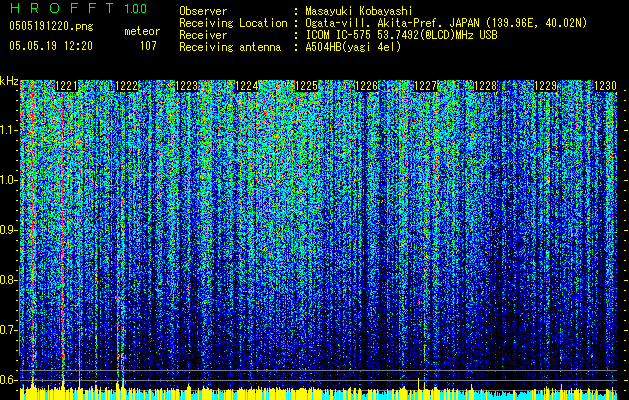Click the Receiving Location field label
Viewport: 629px width, 400px height.
pos(233,23)
